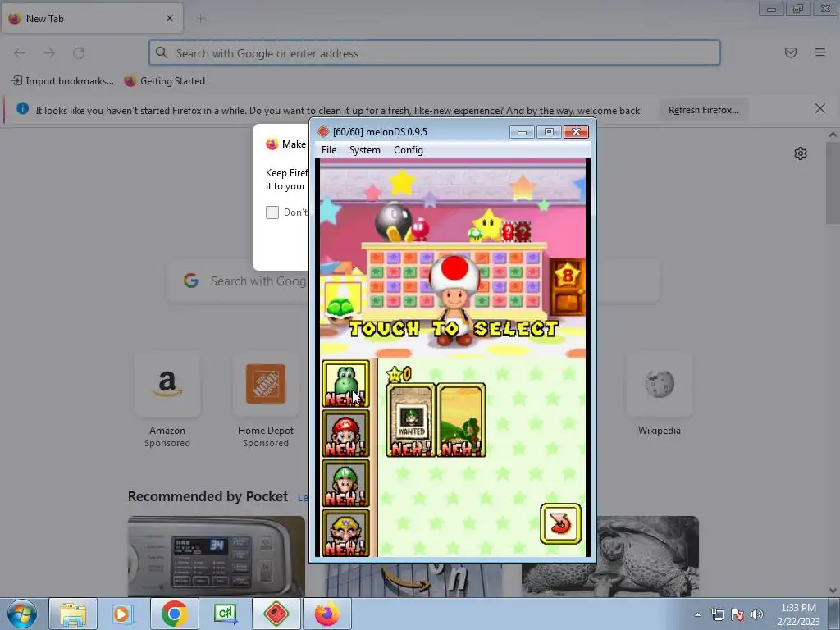840x630 pixels.
Task: Open the System menu in melonDS
Action: click(x=365, y=150)
